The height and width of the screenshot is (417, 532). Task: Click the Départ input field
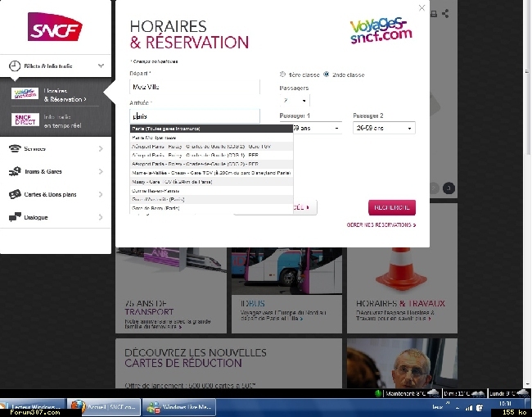tap(194, 86)
